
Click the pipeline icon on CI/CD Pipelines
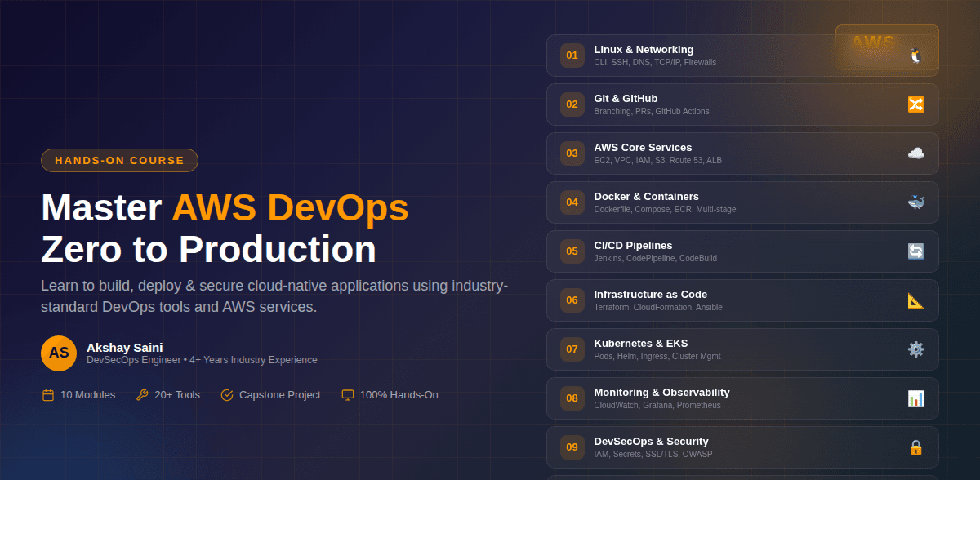[x=915, y=251]
